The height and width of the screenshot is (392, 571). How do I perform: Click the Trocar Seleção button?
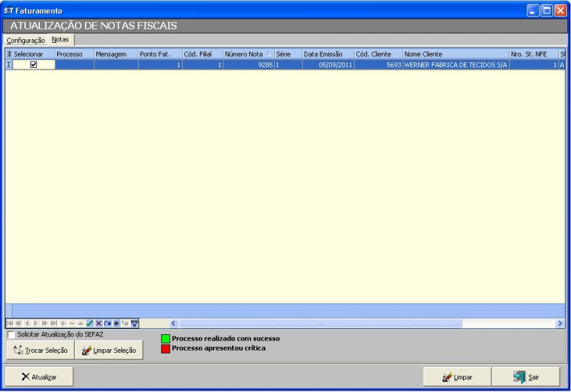40,350
